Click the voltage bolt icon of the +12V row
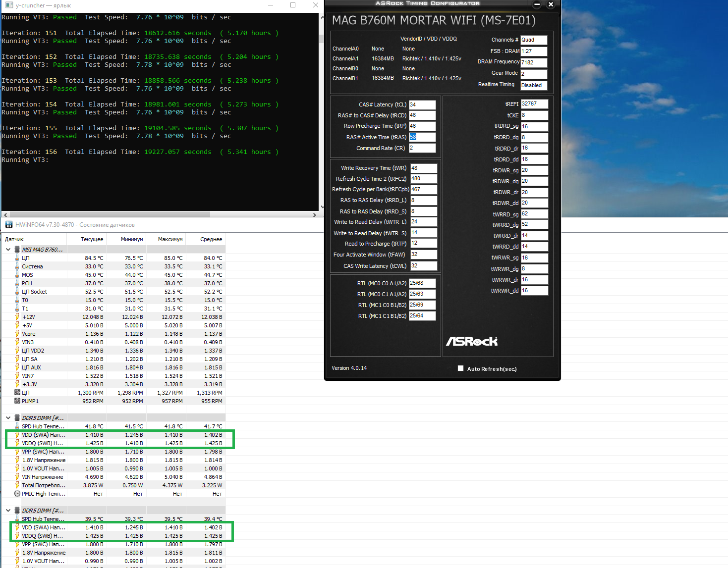This screenshot has width=728, height=568. point(17,317)
